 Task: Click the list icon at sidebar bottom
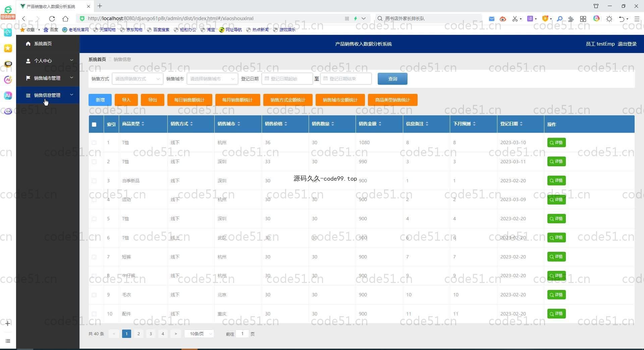point(8,341)
